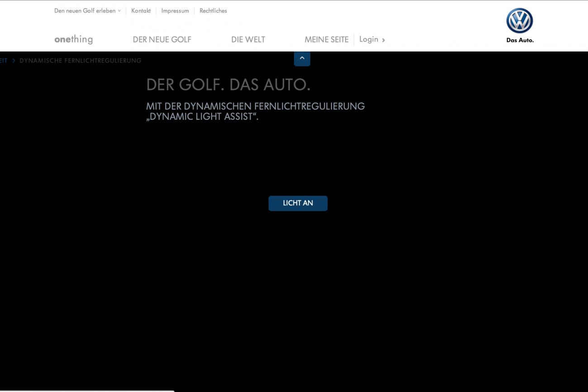Go to the Rechtliches link
This screenshot has width=588, height=392.
point(213,11)
